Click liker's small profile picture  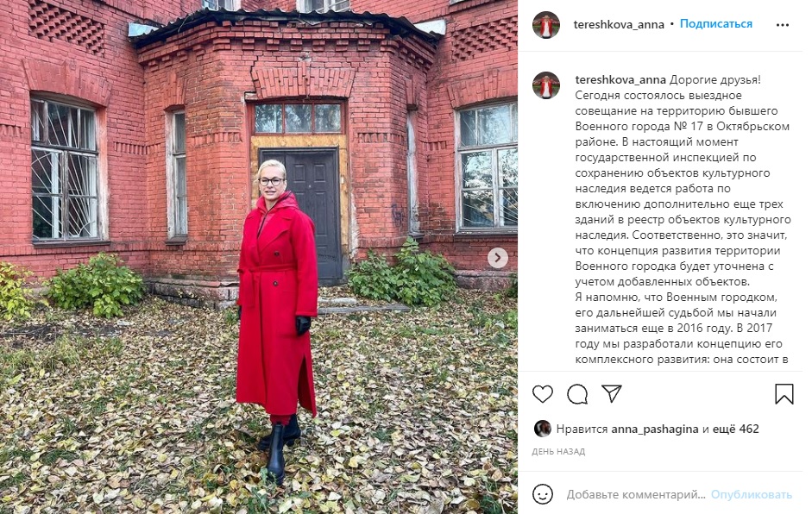pyautogui.click(x=542, y=429)
